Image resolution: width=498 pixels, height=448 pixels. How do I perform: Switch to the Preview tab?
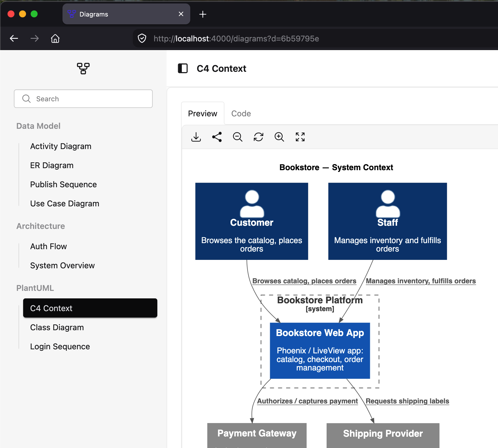click(202, 113)
